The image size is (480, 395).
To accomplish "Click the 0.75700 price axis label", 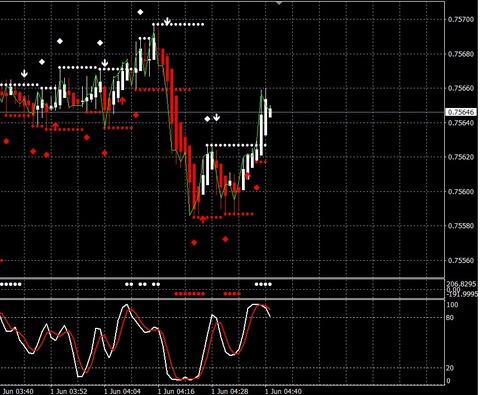I will pyautogui.click(x=461, y=20).
